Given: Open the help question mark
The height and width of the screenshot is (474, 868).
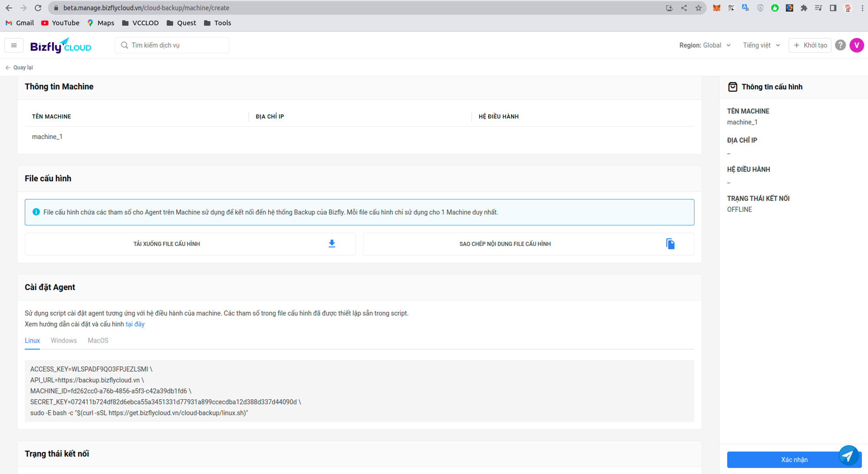Looking at the screenshot, I should tap(840, 45).
